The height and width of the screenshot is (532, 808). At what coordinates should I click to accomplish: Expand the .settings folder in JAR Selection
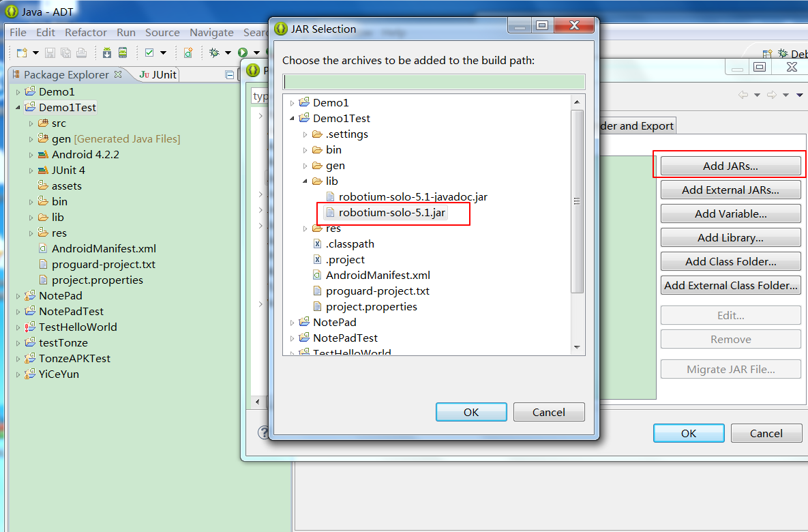pos(305,134)
